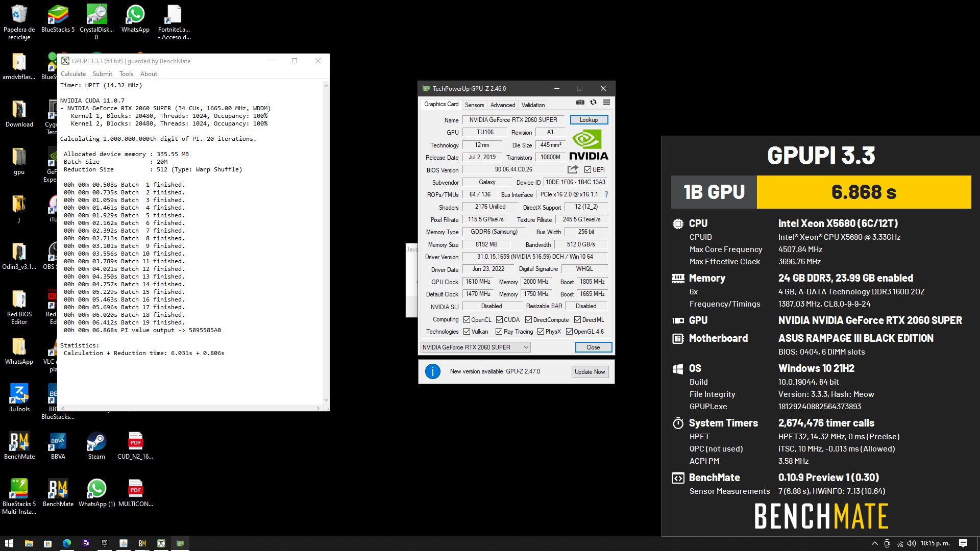Click the Wi-Fi network tray icon

(x=900, y=544)
